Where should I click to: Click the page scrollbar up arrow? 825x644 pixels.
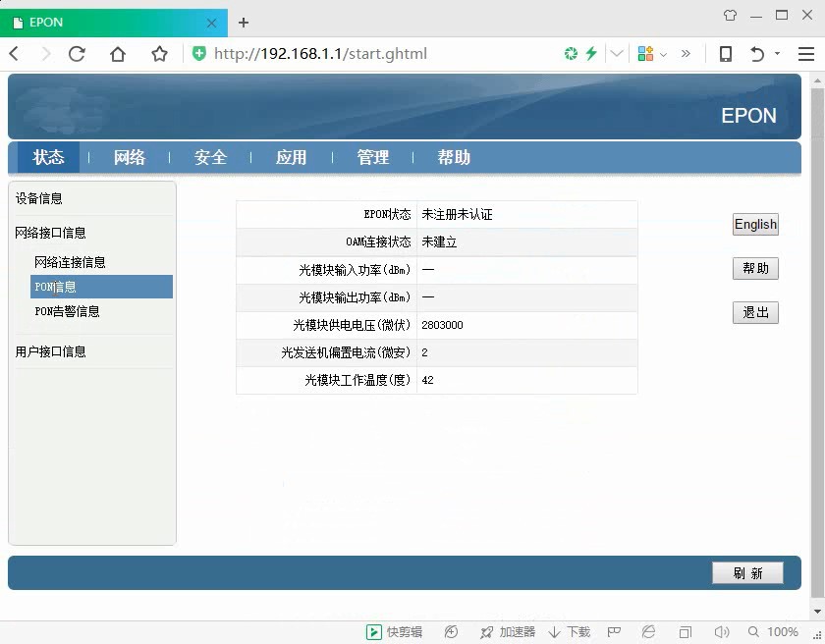[817, 80]
